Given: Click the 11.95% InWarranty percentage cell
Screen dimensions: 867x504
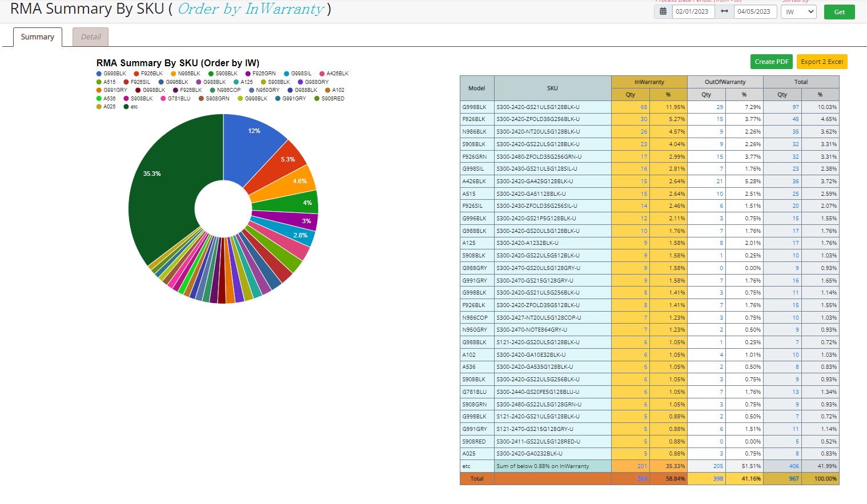Looking at the screenshot, I should (668, 107).
